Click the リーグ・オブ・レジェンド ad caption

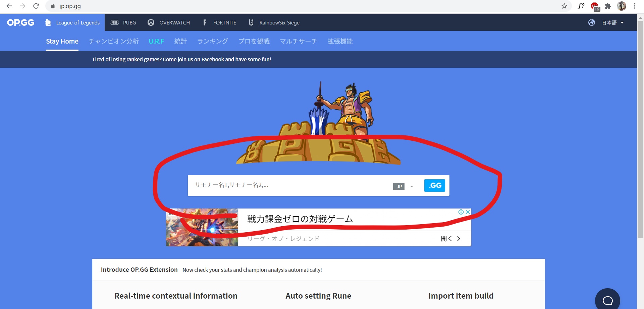tap(283, 238)
